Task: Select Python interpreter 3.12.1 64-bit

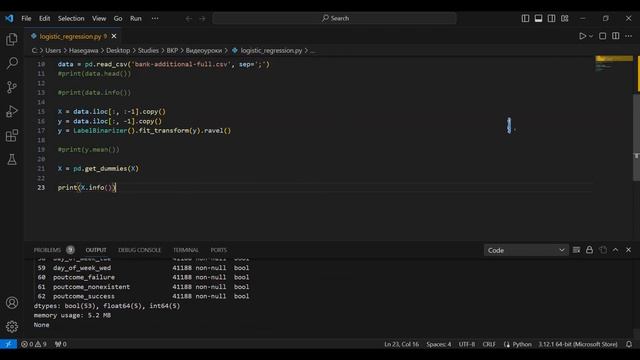Action: pos(578,344)
